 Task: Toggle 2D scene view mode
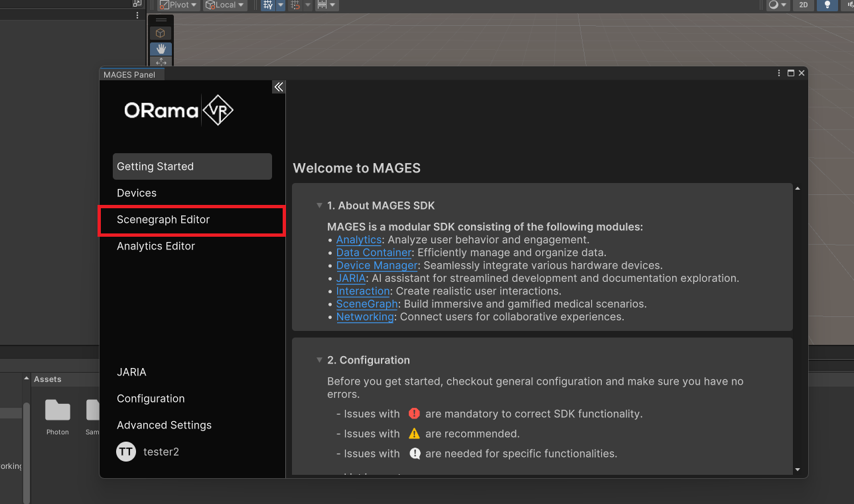(804, 5)
